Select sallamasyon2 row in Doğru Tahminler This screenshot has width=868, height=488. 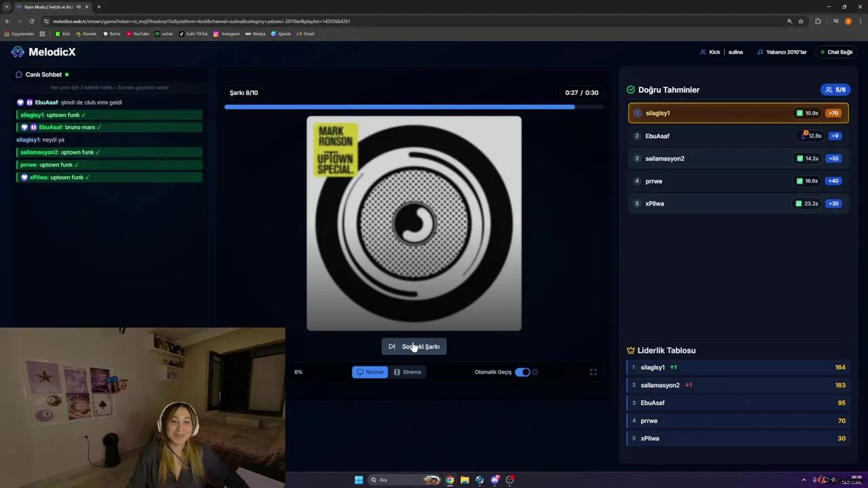(x=738, y=159)
